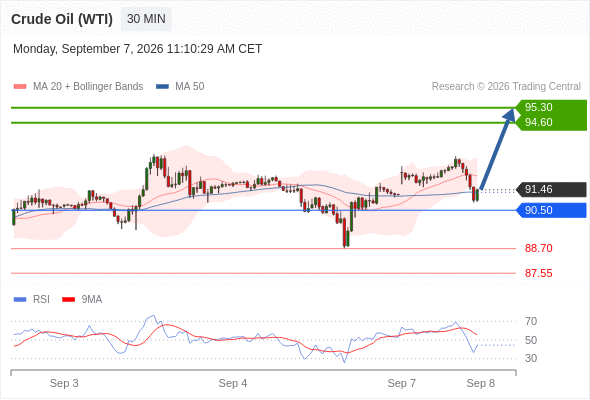This screenshot has height=400, width=590.
Task: Click the 30 MIN timeframe badge
Action: 146,19
